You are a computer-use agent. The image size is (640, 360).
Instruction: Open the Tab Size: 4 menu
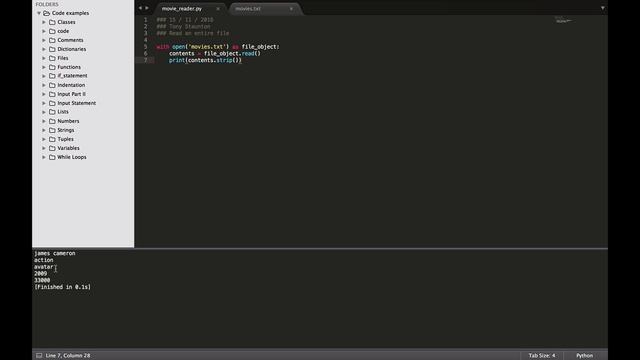pyautogui.click(x=542, y=356)
